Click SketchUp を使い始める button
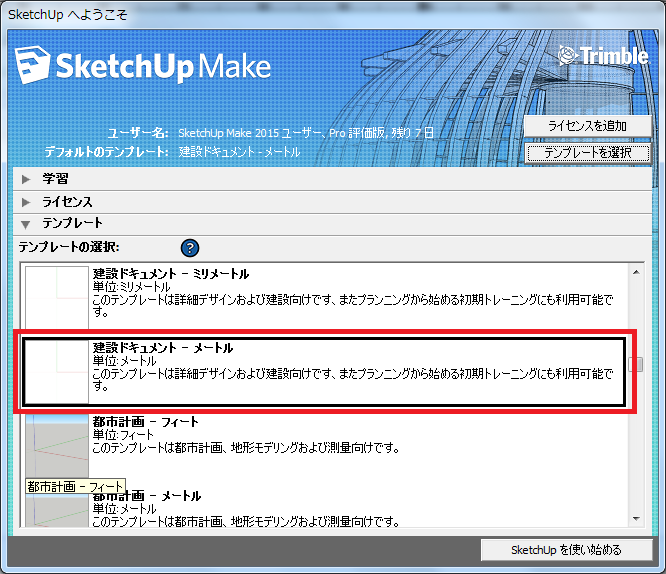Viewport: 666px width, 574px height. click(567, 550)
